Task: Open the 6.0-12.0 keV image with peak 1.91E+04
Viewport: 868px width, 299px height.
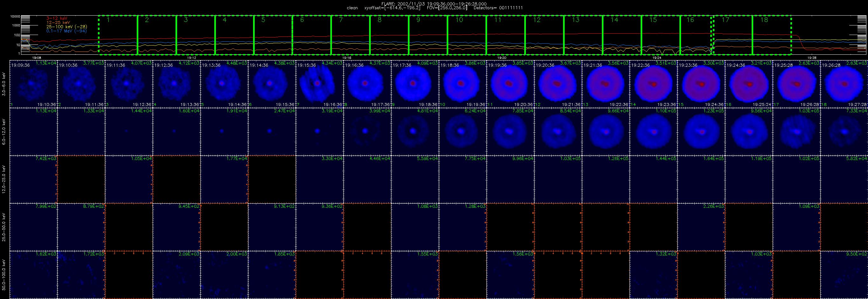Action: pyautogui.click(x=224, y=132)
